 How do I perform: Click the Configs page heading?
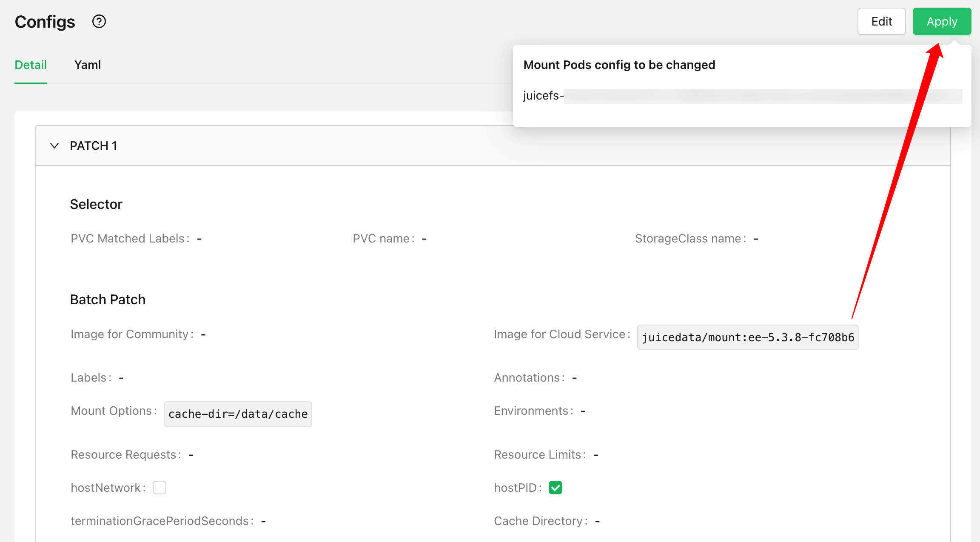[45, 22]
